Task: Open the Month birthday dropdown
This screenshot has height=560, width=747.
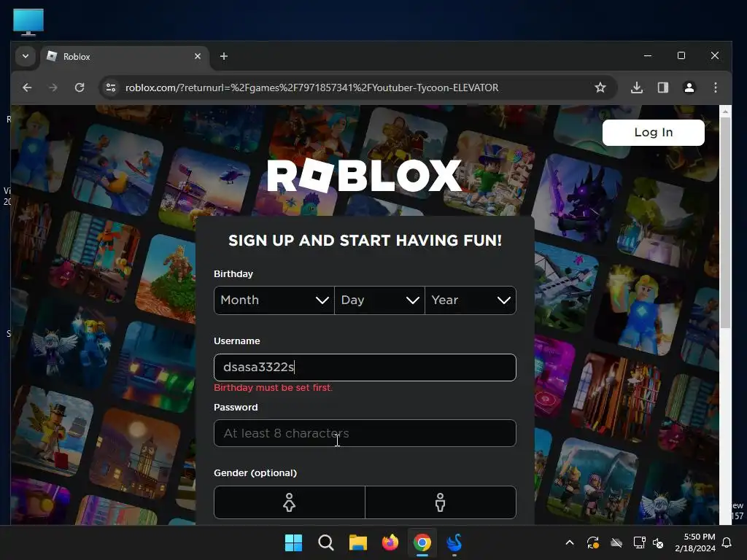Action: pyautogui.click(x=274, y=300)
